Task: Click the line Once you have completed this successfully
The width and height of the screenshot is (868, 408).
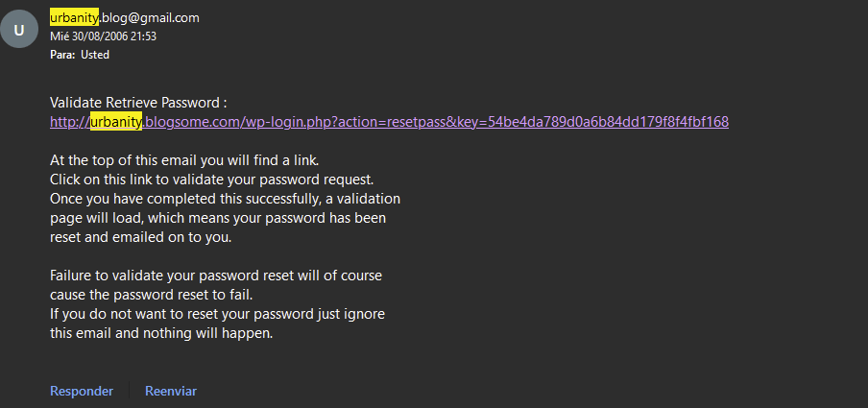Action: point(225,199)
